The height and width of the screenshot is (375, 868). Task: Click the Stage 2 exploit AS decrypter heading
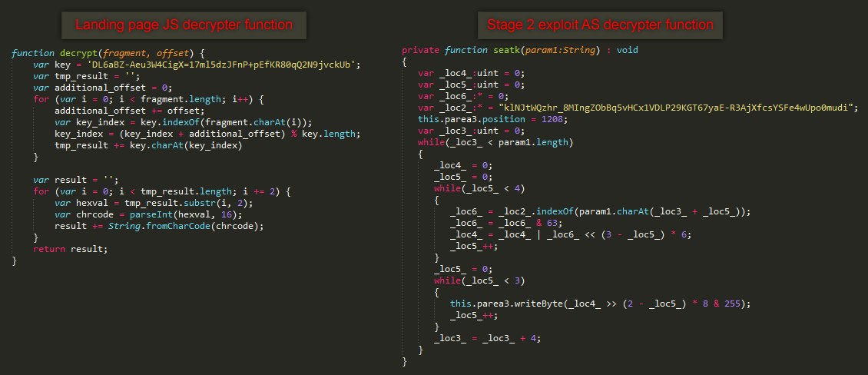click(x=599, y=25)
